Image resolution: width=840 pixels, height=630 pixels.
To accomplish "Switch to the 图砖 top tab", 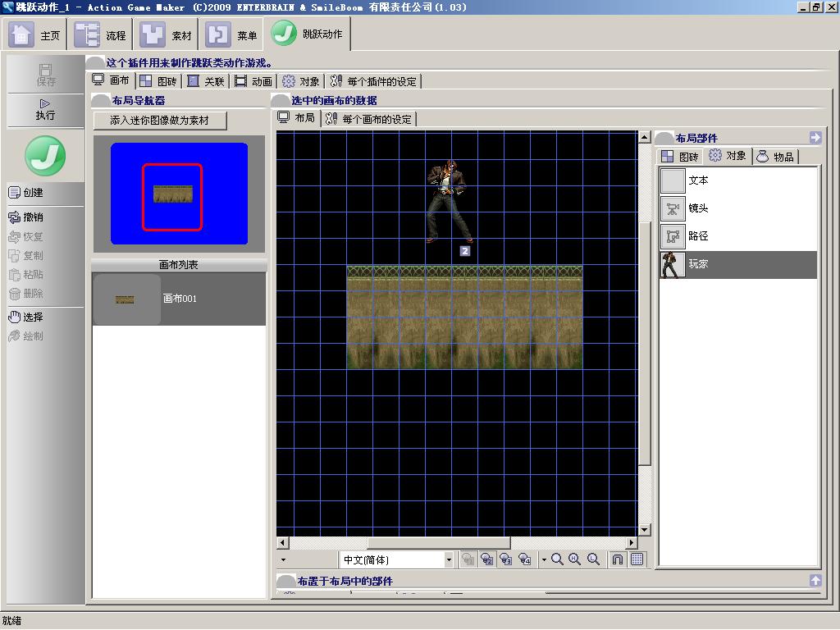I will click(x=158, y=81).
